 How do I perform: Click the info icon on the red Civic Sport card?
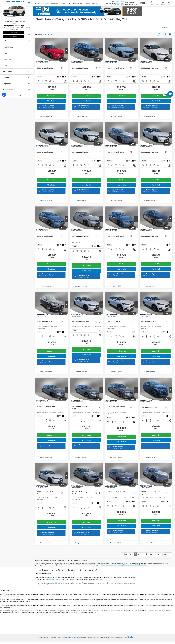click(54, 81)
